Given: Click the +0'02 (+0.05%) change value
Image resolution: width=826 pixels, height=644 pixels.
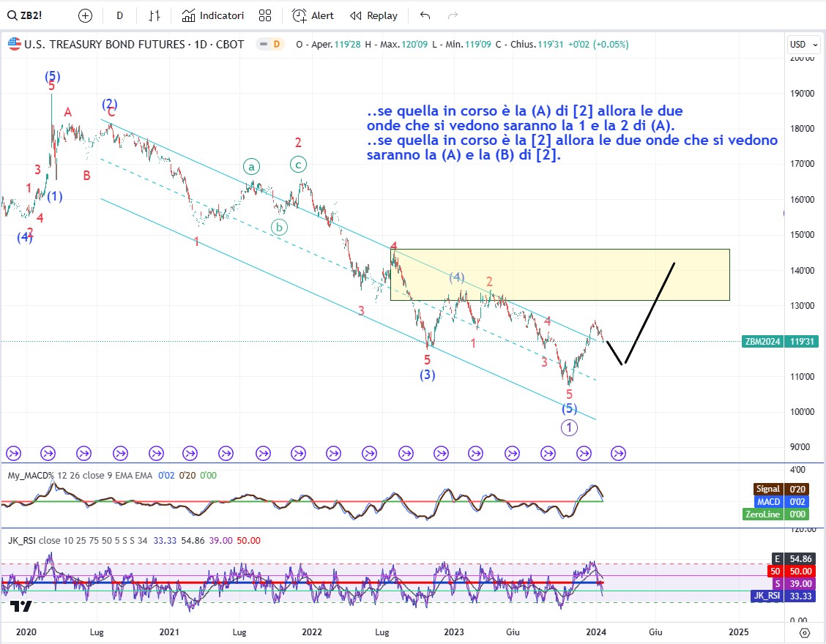Looking at the screenshot, I should click(x=598, y=44).
